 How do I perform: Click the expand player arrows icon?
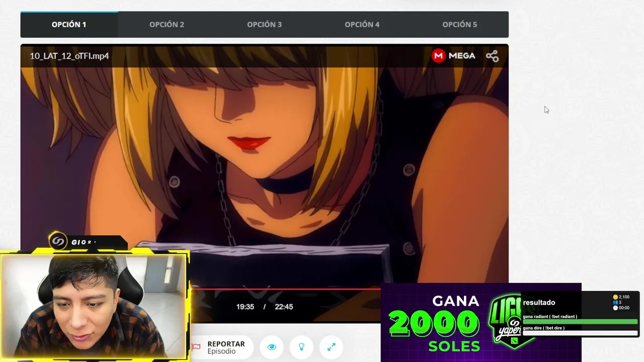pos(331,347)
